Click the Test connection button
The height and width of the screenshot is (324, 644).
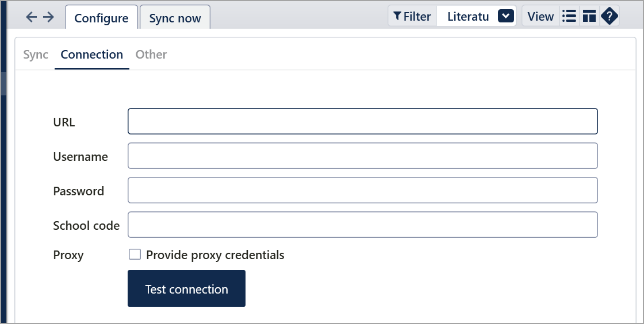(x=186, y=288)
